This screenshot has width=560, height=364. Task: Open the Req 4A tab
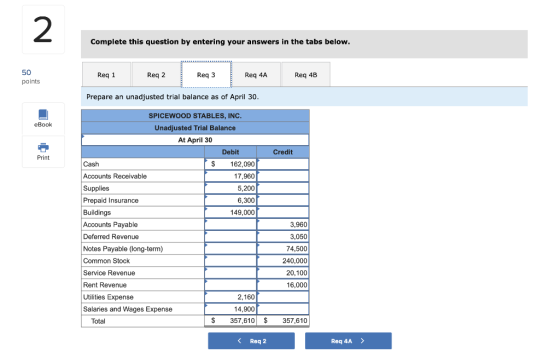pos(256,75)
